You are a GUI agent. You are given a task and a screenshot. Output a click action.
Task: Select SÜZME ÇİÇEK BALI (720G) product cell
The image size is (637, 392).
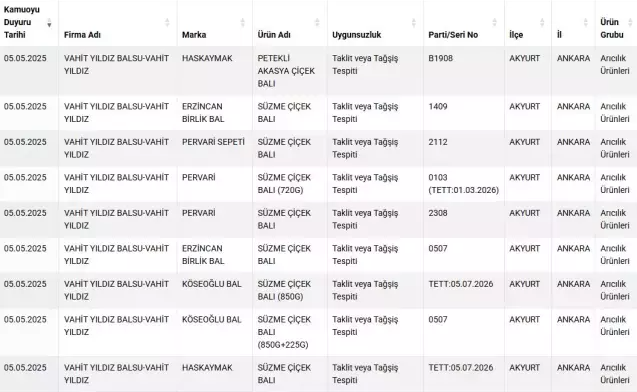point(290,184)
